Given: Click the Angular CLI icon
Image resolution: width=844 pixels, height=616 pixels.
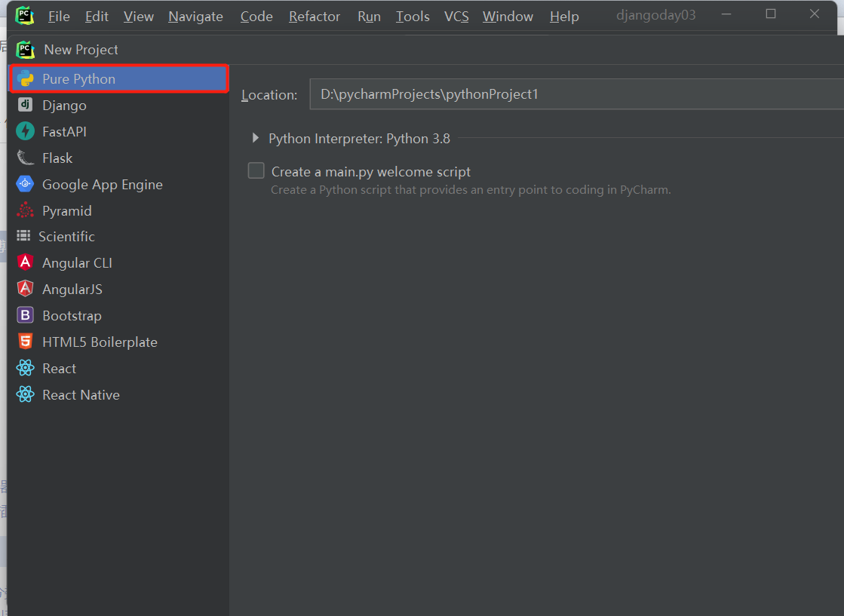Looking at the screenshot, I should 26,262.
